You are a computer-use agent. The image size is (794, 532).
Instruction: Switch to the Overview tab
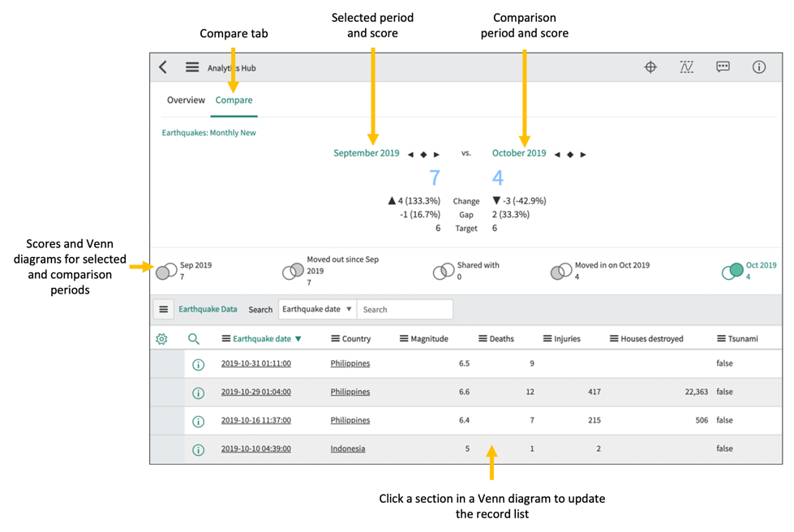186,100
